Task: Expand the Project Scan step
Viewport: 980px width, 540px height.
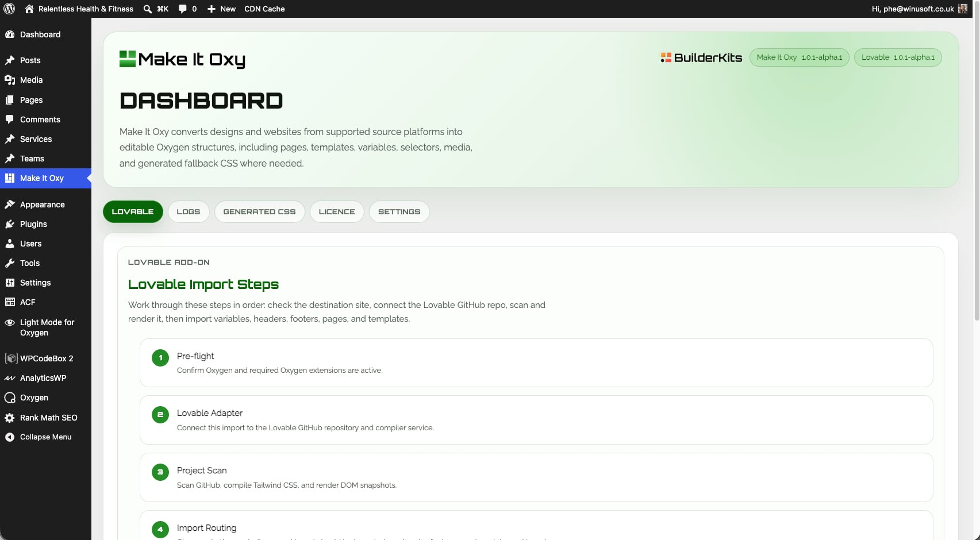Action: 536,477
